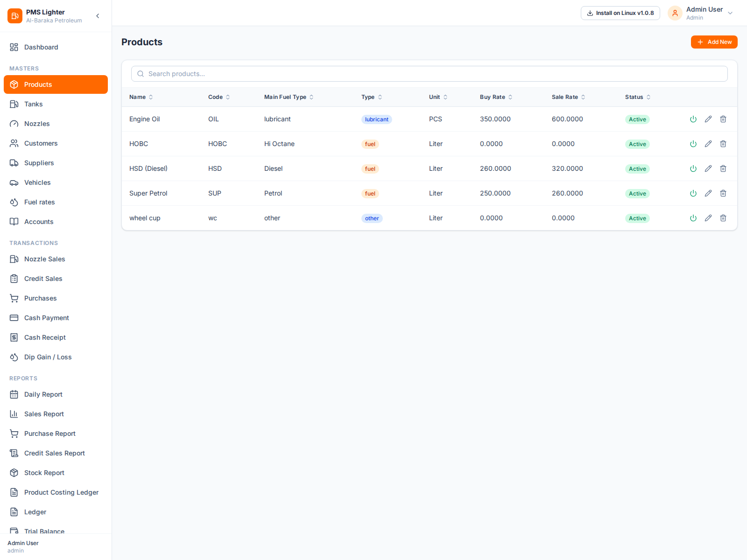Click the edit pencil for Super Petrol
The height and width of the screenshot is (560, 747).
coord(708,193)
